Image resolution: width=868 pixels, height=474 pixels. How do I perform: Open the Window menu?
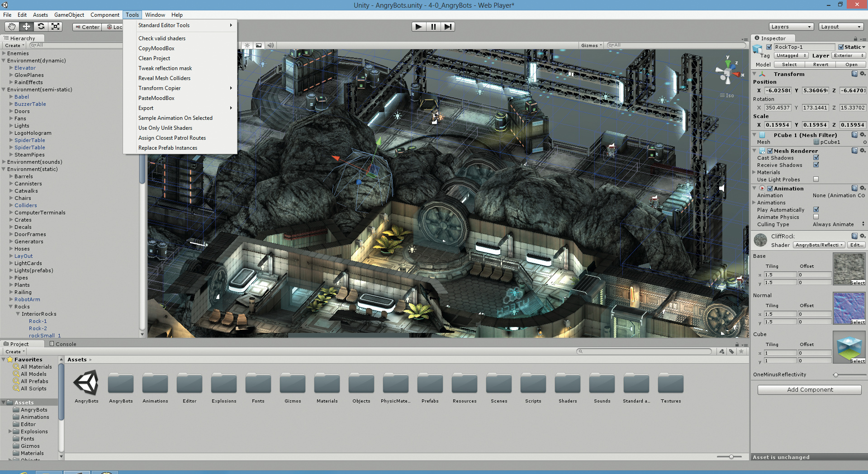click(x=155, y=15)
